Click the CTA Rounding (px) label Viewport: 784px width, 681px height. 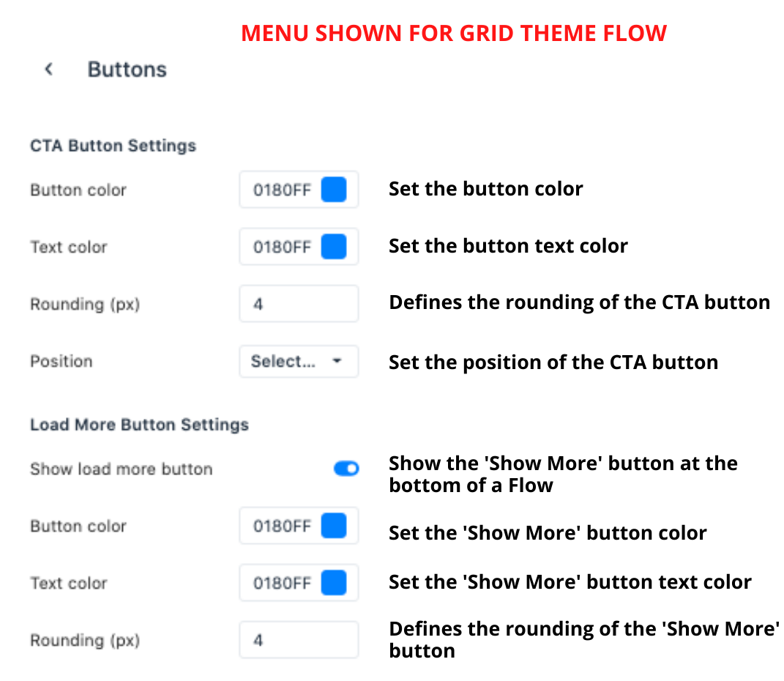pos(85,304)
